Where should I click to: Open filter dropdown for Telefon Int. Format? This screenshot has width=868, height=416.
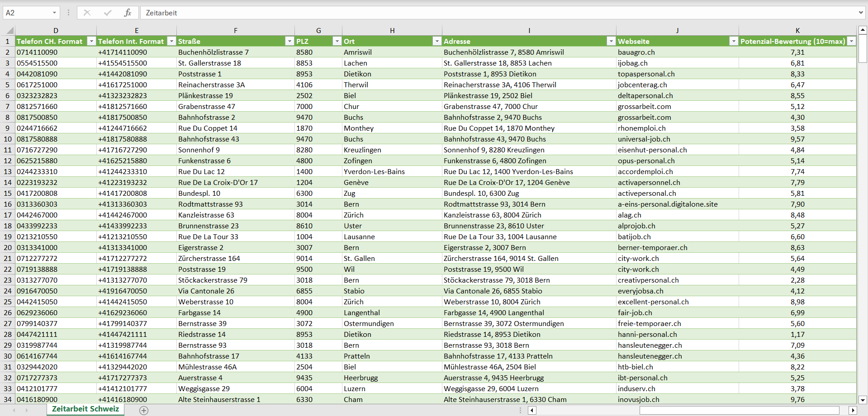coord(171,41)
